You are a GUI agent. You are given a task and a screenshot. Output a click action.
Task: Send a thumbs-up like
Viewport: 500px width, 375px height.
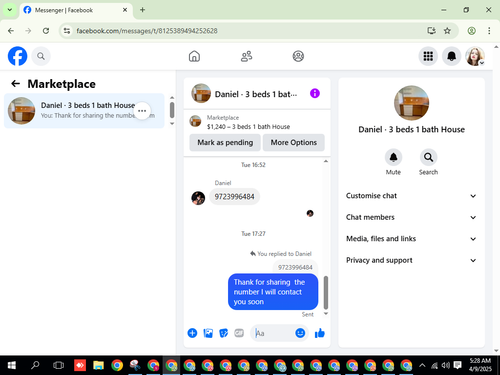(320, 333)
